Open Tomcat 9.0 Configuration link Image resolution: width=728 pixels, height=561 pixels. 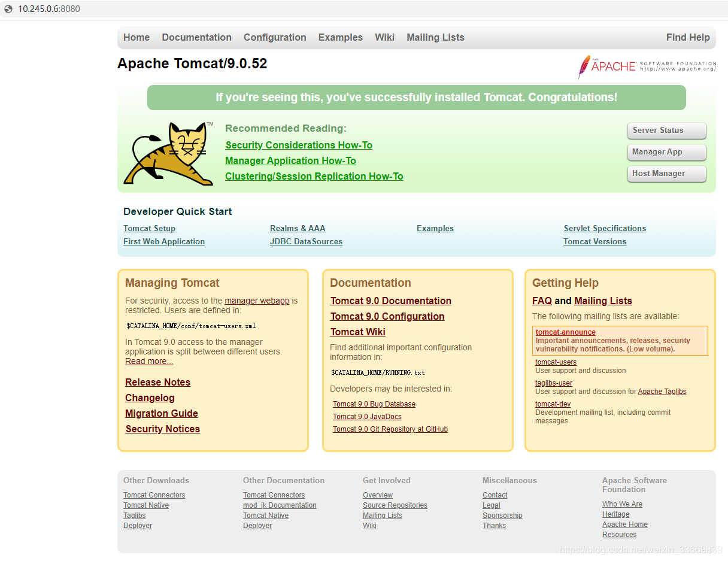387,317
